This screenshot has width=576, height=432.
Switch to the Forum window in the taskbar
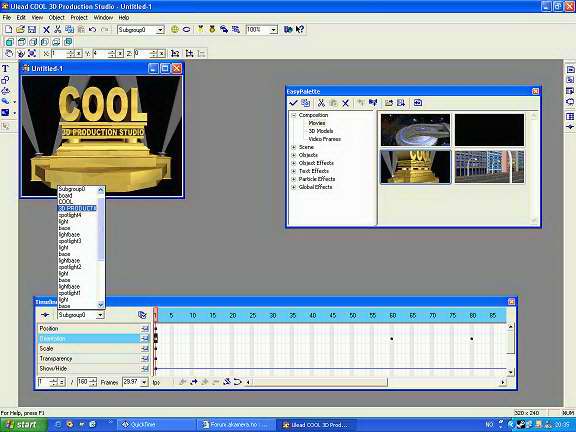pos(235,425)
